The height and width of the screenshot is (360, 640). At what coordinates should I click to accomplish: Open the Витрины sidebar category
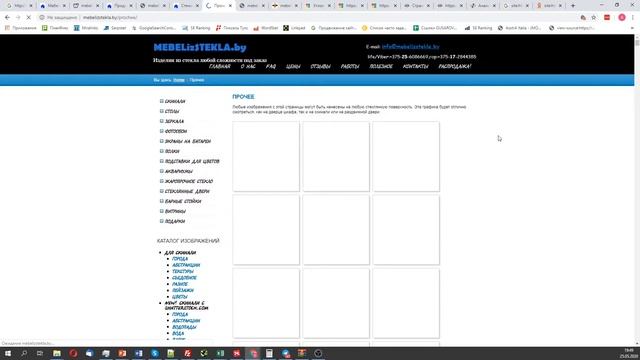(x=175, y=211)
